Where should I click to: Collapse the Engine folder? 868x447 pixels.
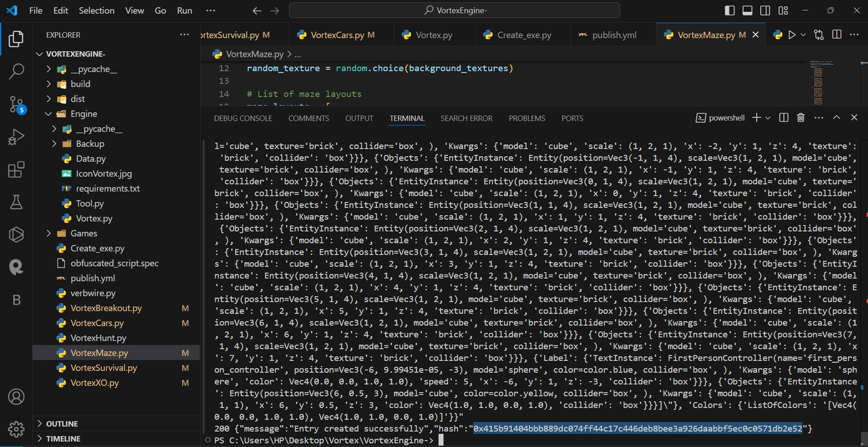point(116,114)
